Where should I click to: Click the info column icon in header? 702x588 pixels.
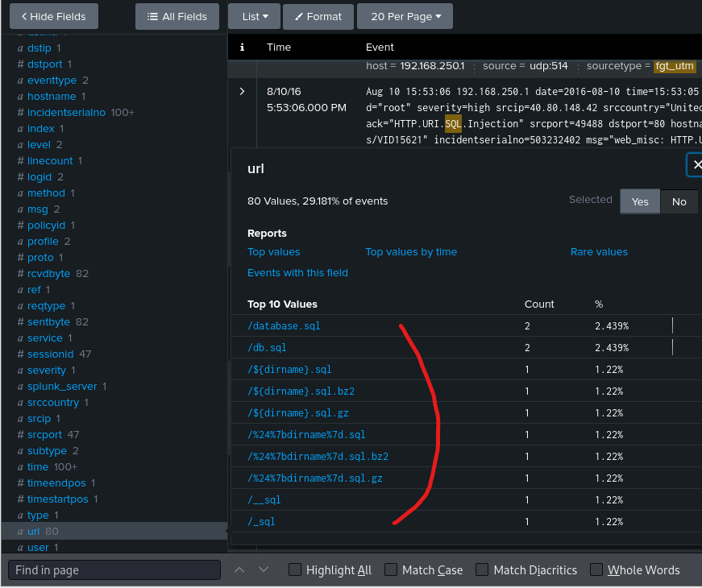[243, 47]
